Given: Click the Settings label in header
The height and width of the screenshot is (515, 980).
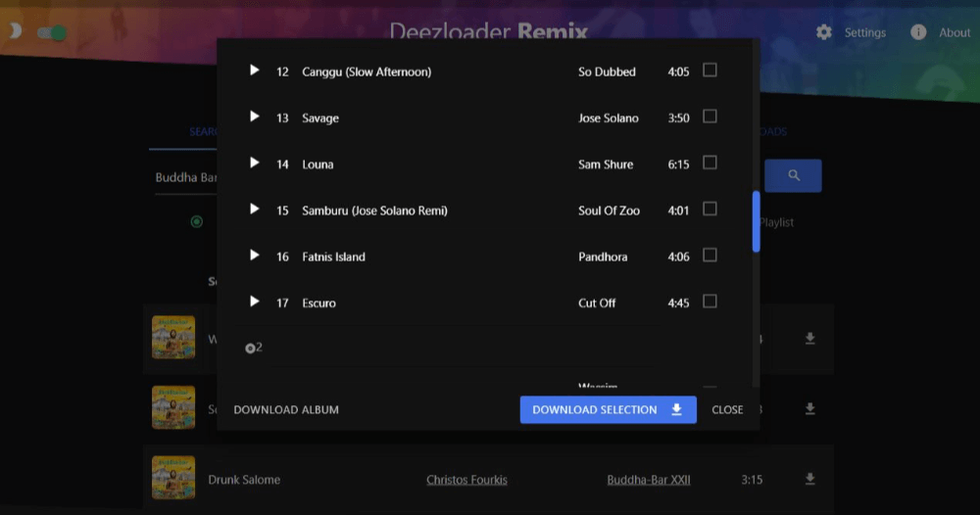Looking at the screenshot, I should click(x=865, y=32).
